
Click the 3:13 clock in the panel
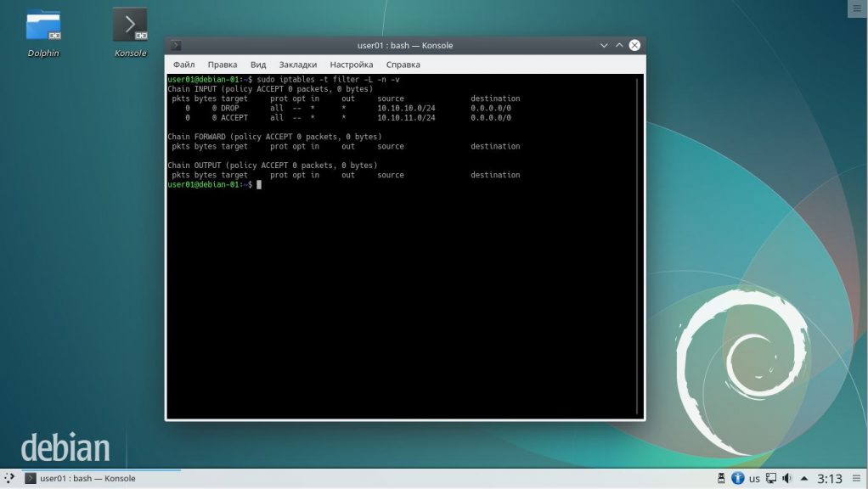click(829, 479)
